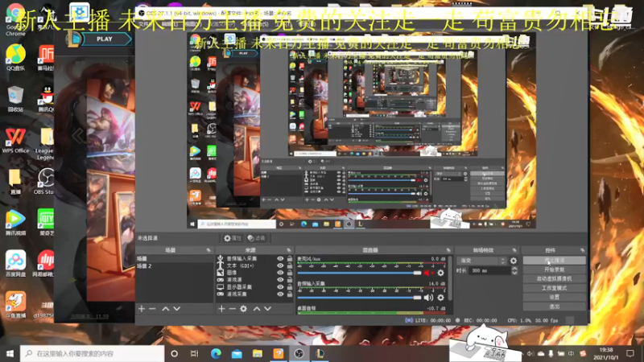Viewport: 644px width, 362px height.
Task: Open settings gear for first mixer channel
Action: [x=440, y=273]
